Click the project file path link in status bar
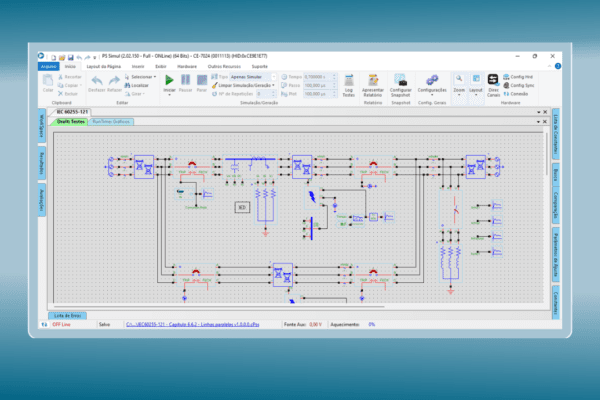600x400 pixels. 192,325
